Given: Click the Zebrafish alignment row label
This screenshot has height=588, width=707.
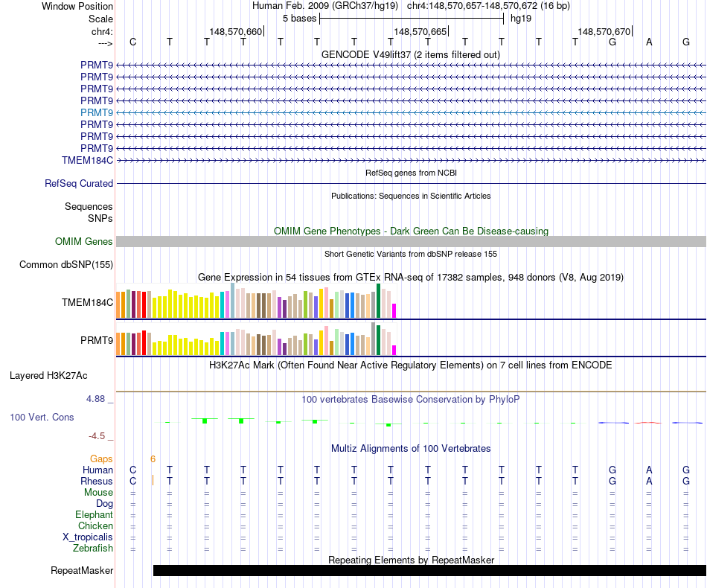Looking at the screenshot, I should 93,549.
